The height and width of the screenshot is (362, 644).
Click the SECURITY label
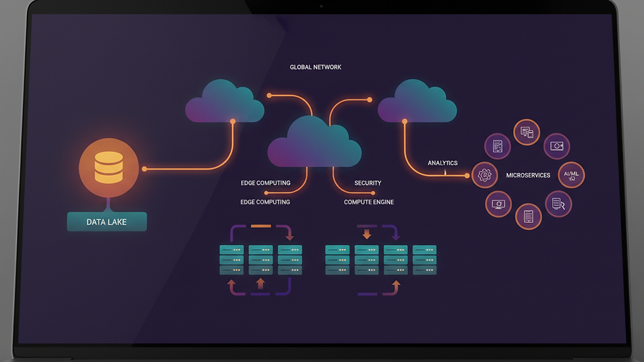[367, 183]
